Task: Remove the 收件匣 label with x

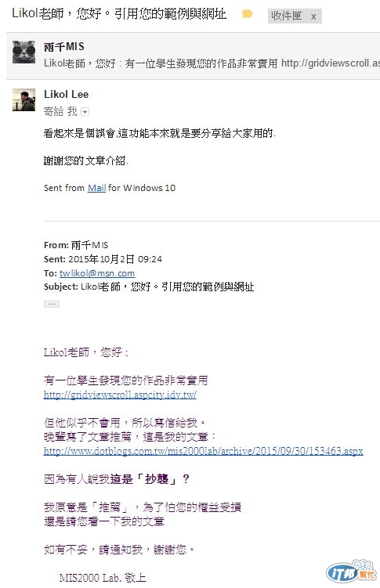Action: pos(313,16)
